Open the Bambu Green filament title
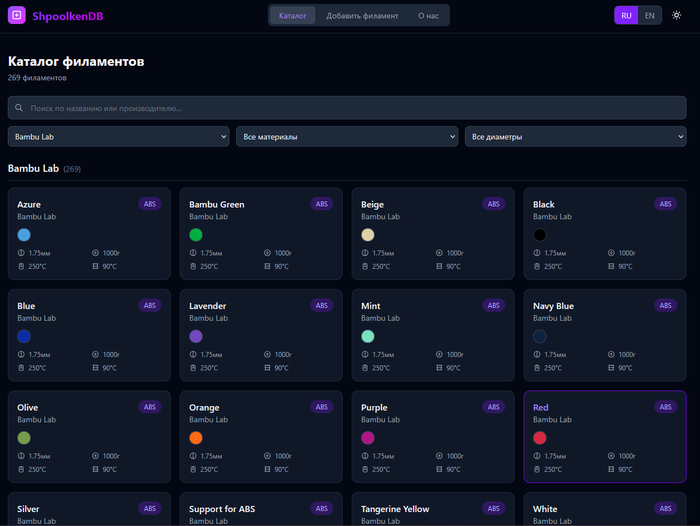The height and width of the screenshot is (526, 700). pyautogui.click(x=217, y=205)
